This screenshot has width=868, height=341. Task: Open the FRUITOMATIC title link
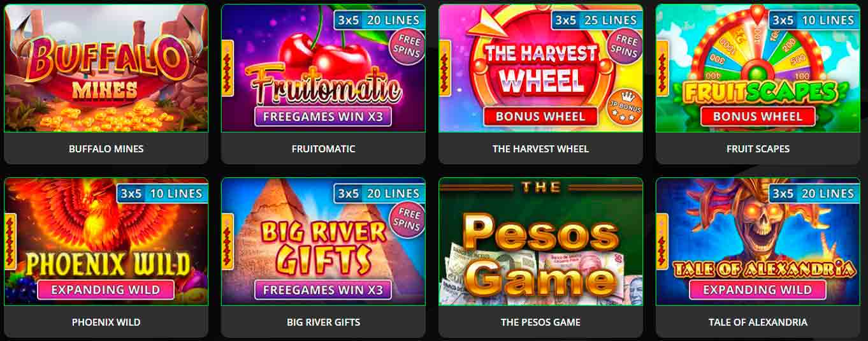tap(323, 149)
